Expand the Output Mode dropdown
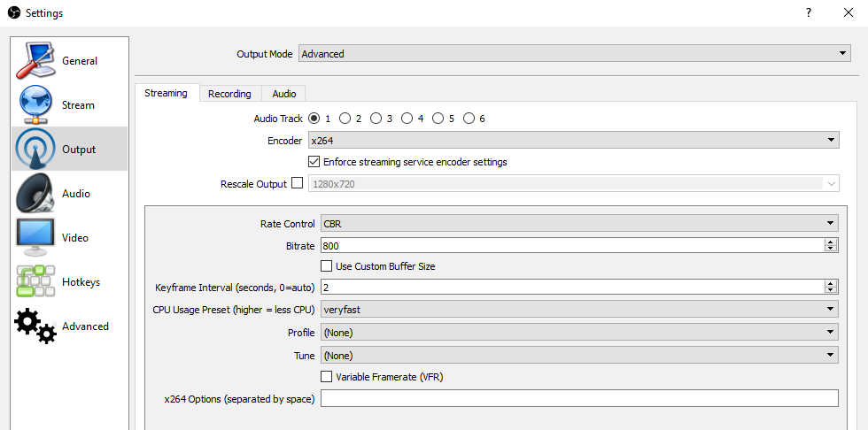Screen dimensions: 868x430 coord(574,54)
